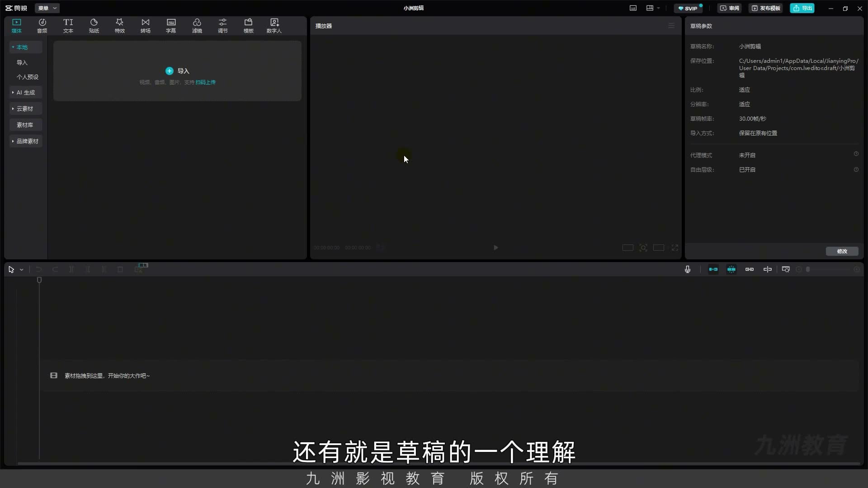Click the SVIP membership button
Viewport: 868px width, 488px height.
tap(688, 8)
